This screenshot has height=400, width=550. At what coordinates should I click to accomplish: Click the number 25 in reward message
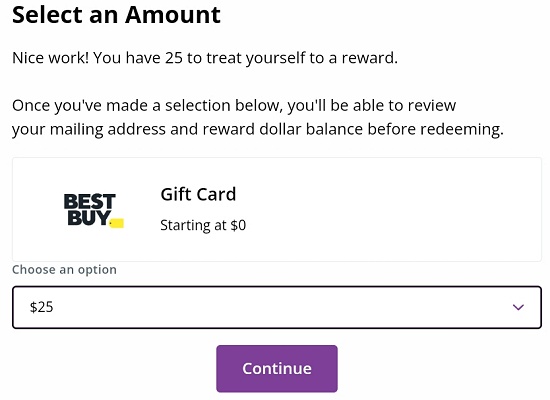[174, 58]
